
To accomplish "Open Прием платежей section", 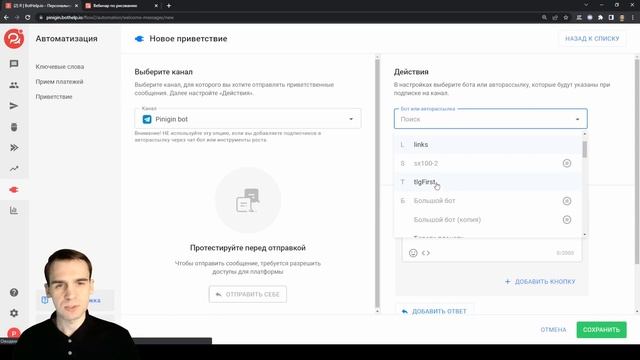I will (x=59, y=82).
